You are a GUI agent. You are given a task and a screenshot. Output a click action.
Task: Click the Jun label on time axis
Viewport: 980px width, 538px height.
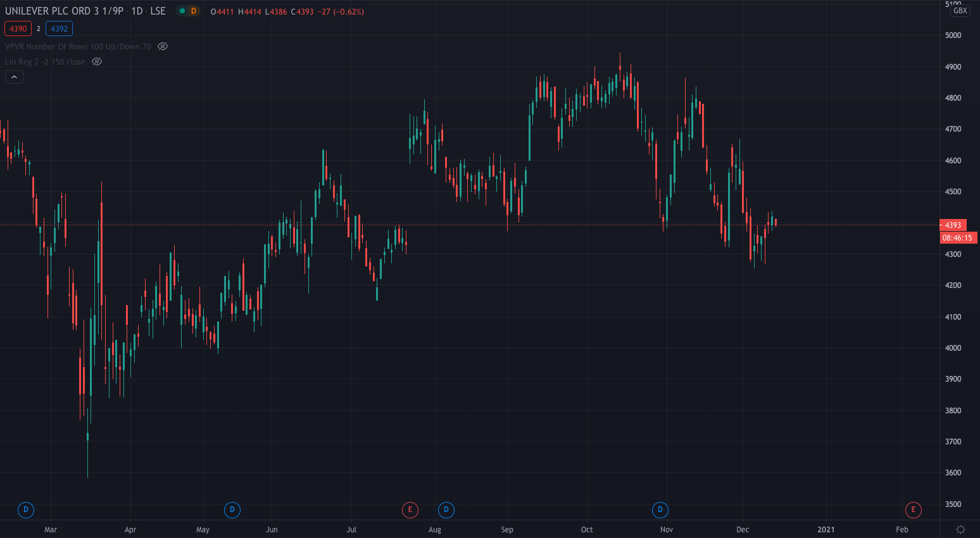coord(272,530)
